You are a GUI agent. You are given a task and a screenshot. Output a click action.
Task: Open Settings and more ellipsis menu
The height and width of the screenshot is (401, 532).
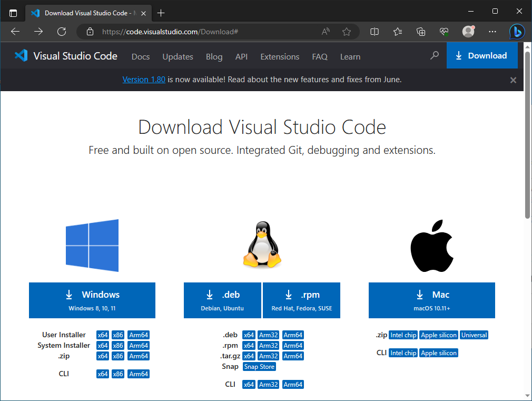click(x=492, y=32)
